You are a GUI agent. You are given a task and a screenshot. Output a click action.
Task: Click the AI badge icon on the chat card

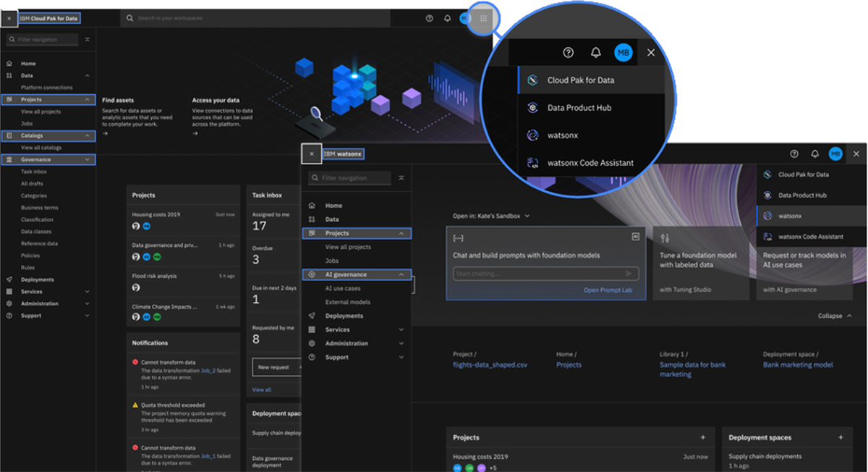pos(635,236)
